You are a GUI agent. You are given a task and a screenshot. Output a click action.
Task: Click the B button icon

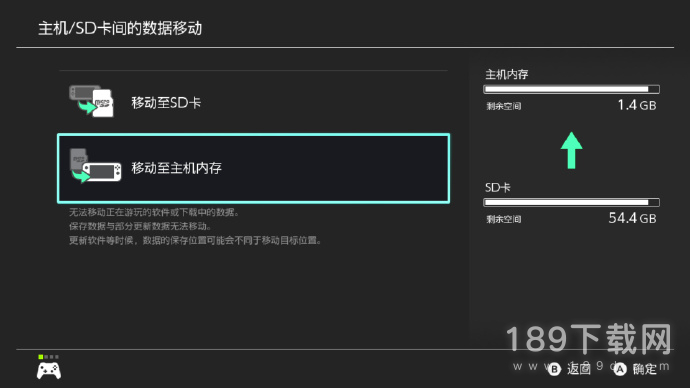pos(554,369)
